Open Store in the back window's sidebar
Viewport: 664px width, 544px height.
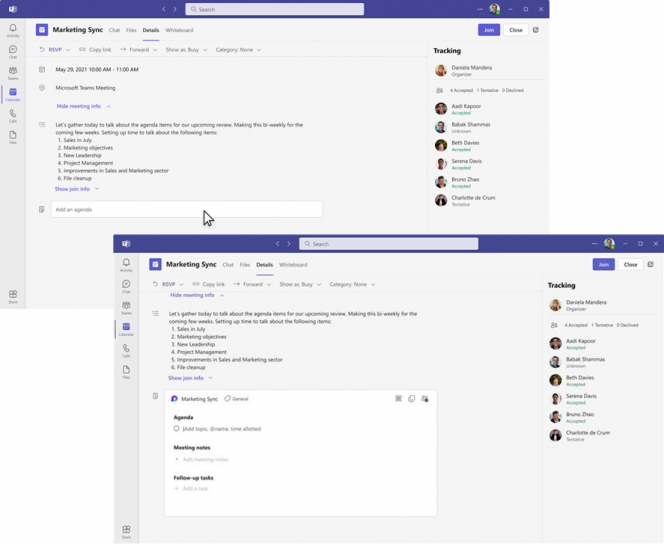tap(13, 297)
